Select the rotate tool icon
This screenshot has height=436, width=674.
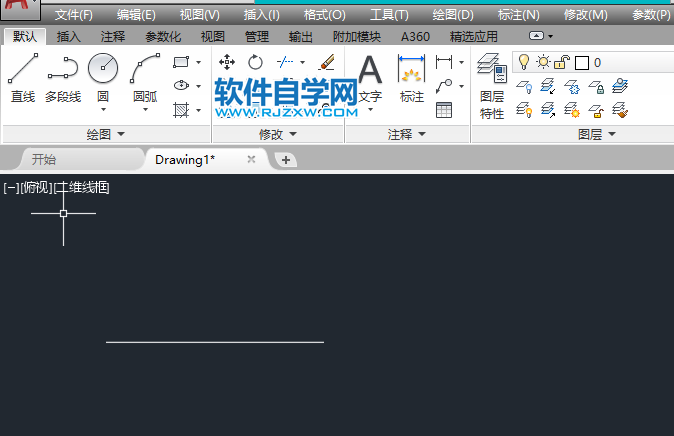[255, 62]
